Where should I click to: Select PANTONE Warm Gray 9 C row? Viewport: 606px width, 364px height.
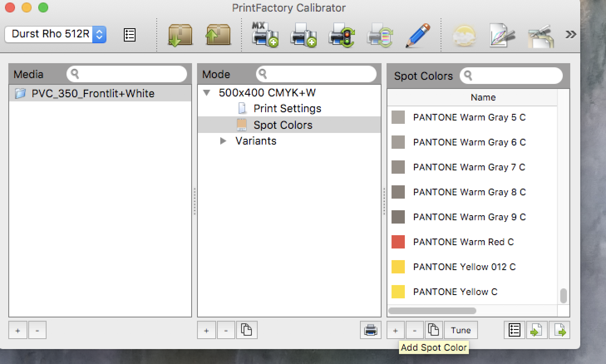472,217
